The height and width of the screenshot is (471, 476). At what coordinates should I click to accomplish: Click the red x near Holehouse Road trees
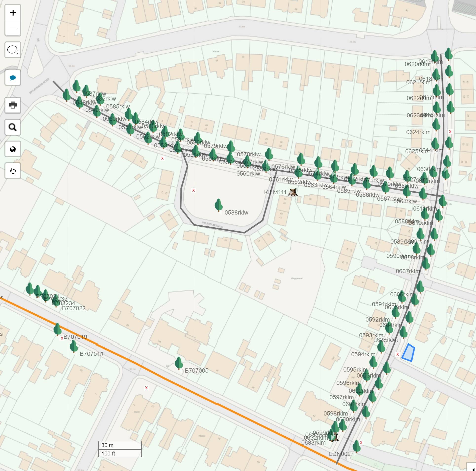click(x=162, y=158)
